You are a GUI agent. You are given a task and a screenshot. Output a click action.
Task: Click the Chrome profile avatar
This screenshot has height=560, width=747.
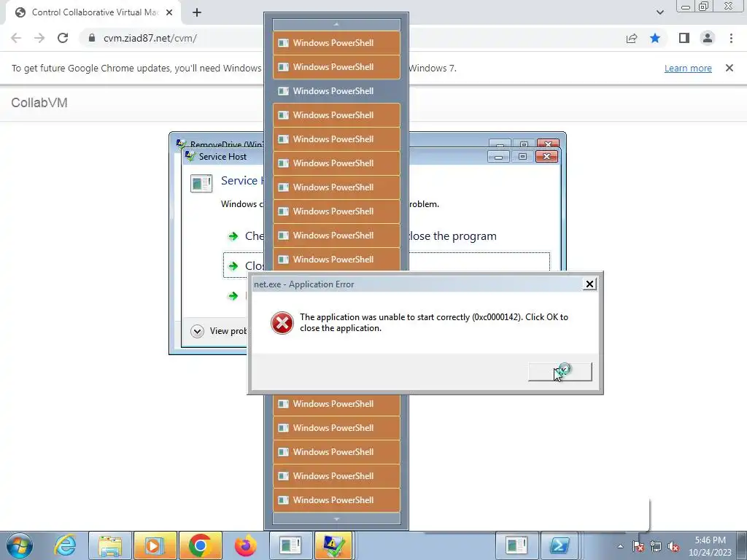click(708, 38)
